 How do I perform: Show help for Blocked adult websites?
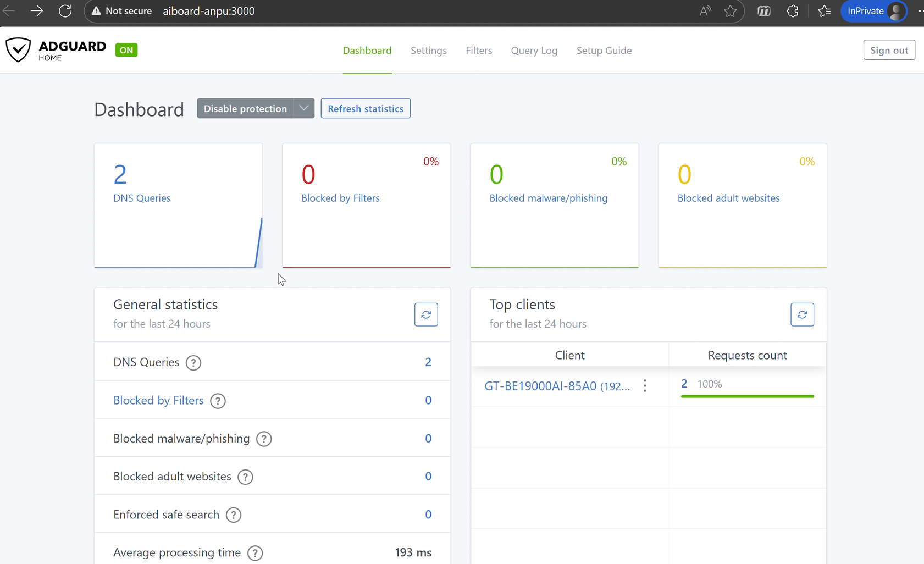[245, 477]
